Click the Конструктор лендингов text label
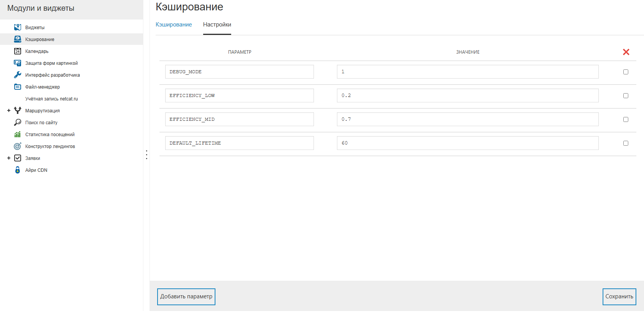 click(50, 146)
